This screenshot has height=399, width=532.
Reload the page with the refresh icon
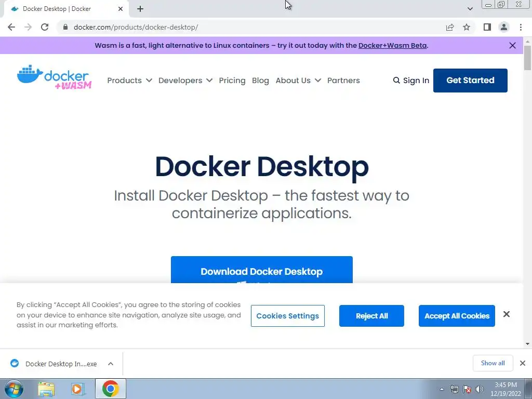click(45, 27)
